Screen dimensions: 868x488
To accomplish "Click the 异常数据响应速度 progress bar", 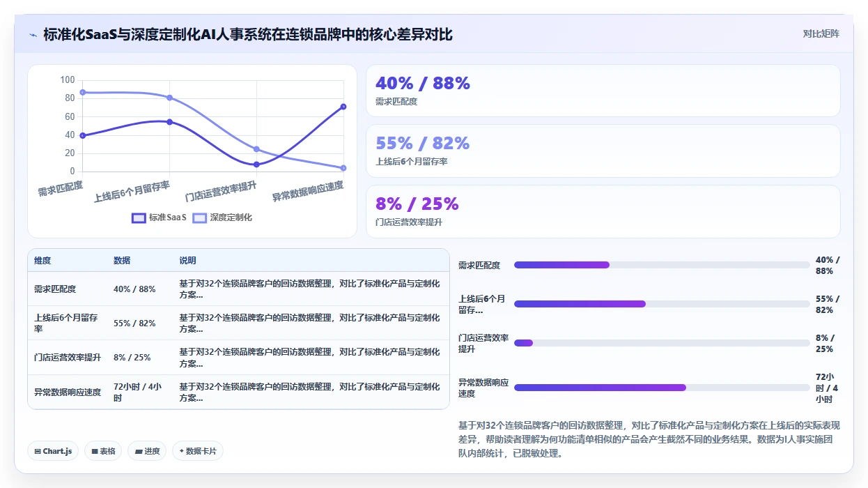I will [x=662, y=388].
